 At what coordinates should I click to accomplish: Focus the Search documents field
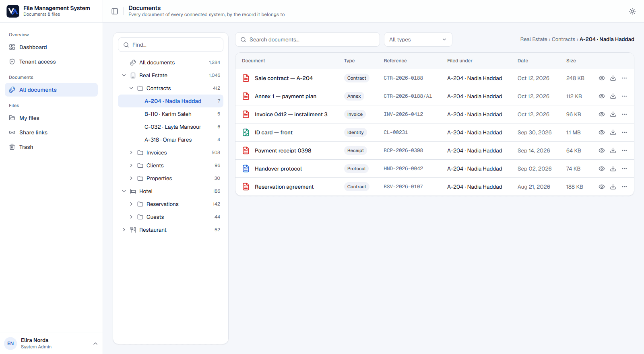pyautogui.click(x=308, y=39)
